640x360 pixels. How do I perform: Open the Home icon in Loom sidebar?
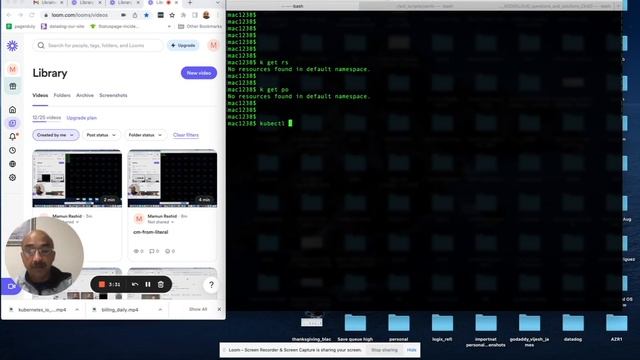[13, 109]
